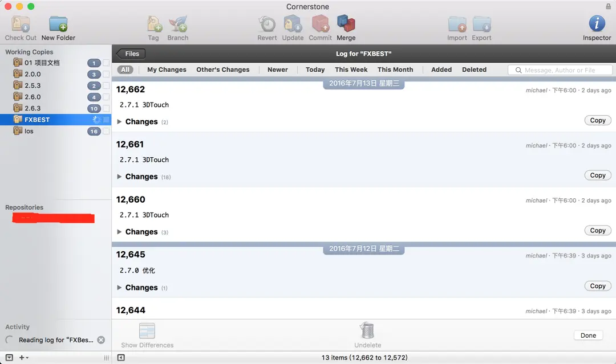Click the sidebar collapse icon in status bar

point(121,357)
